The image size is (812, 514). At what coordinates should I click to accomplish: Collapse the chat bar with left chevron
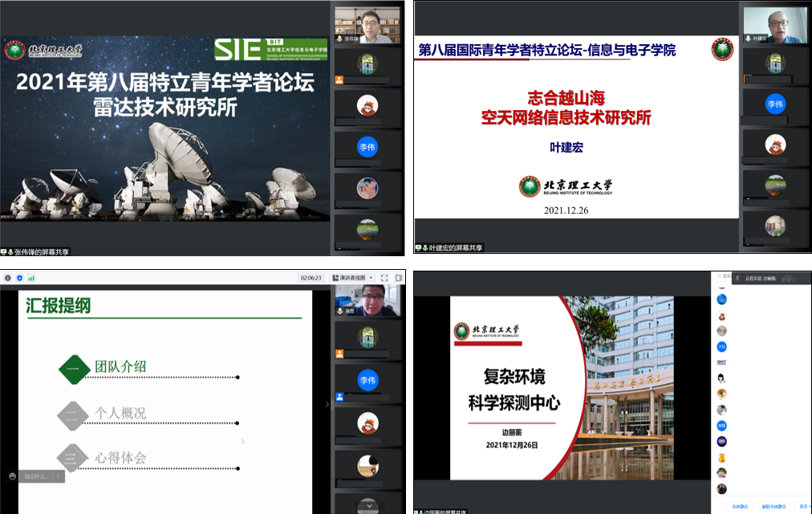[58, 476]
